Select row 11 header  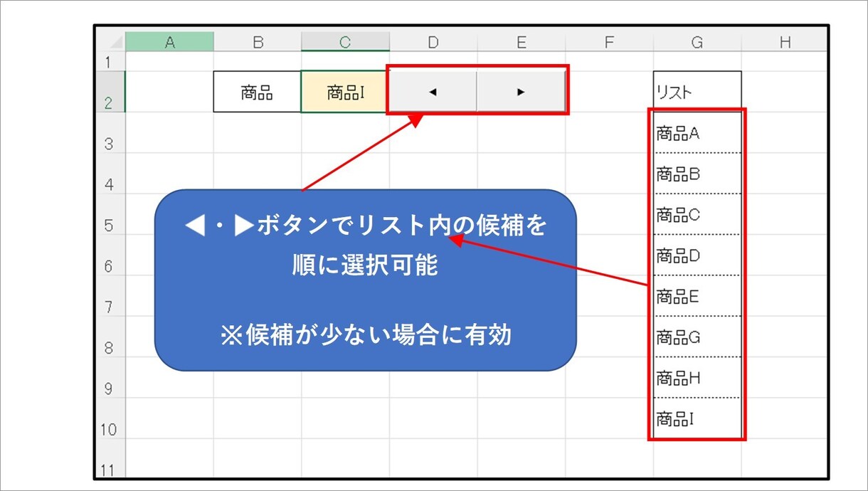click(x=111, y=459)
